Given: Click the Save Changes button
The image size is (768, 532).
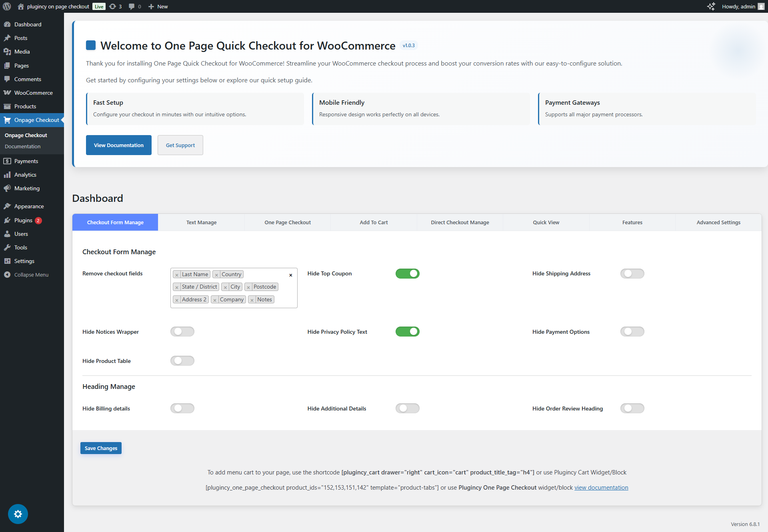Looking at the screenshot, I should coord(100,448).
